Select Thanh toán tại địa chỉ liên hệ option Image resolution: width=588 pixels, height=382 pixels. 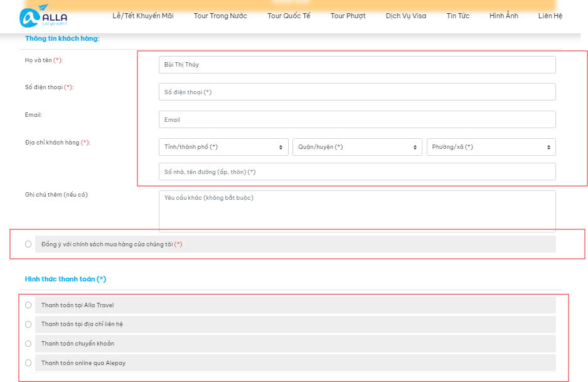pos(28,325)
